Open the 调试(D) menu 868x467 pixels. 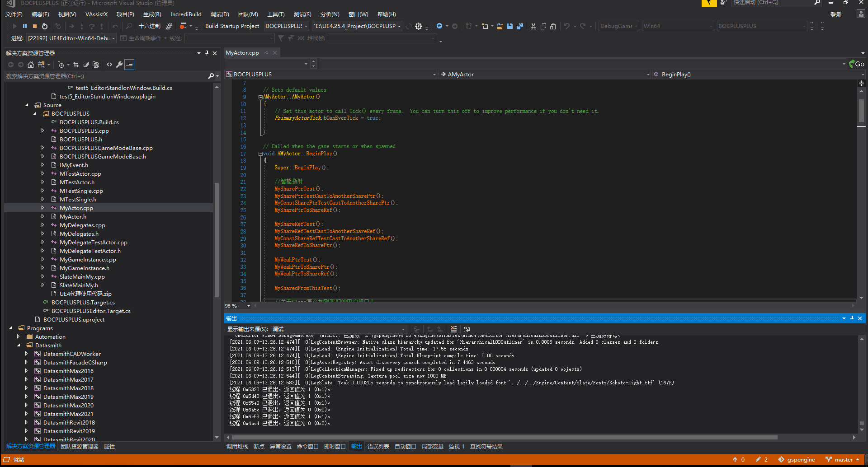[x=219, y=14]
